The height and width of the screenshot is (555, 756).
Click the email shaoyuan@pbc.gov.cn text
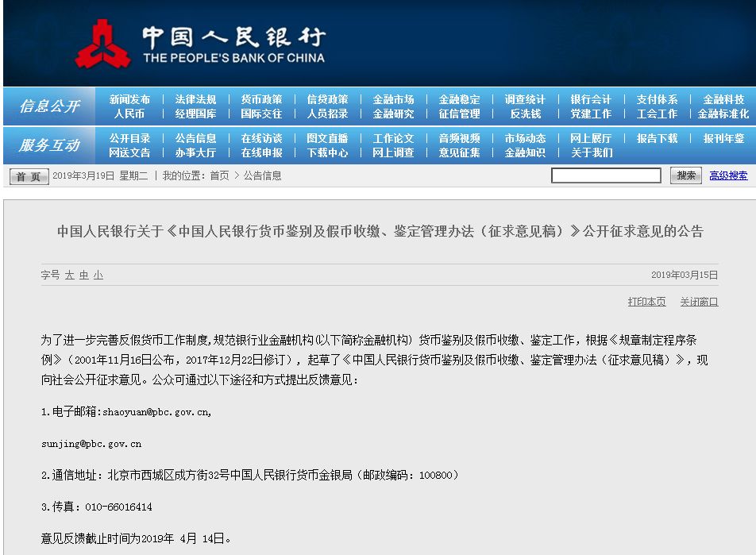[x=156, y=412]
